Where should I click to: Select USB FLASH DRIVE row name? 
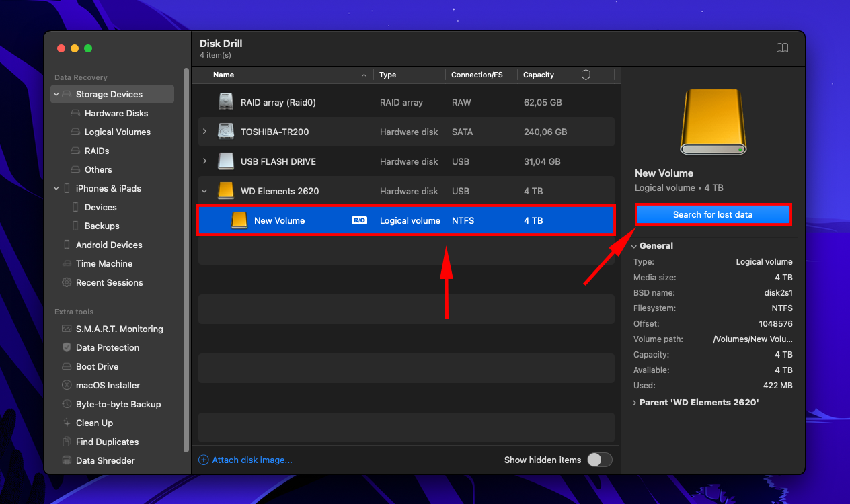pos(278,161)
